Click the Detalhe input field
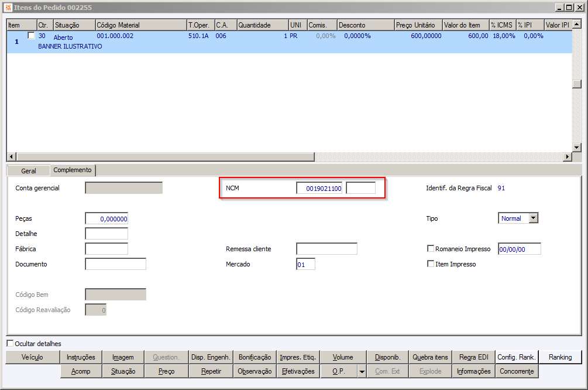The image size is (588, 390). [106, 234]
